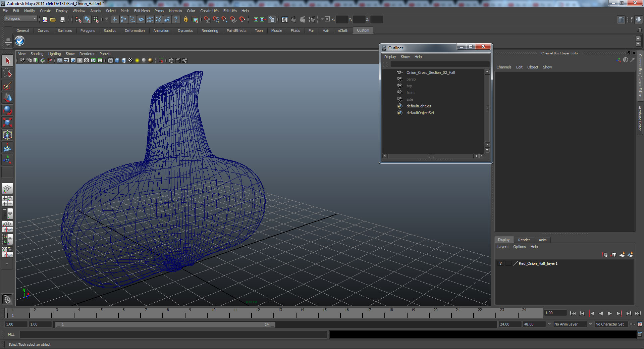Open the Render View clapperboard icon
The height and width of the screenshot is (349, 644).
(284, 19)
